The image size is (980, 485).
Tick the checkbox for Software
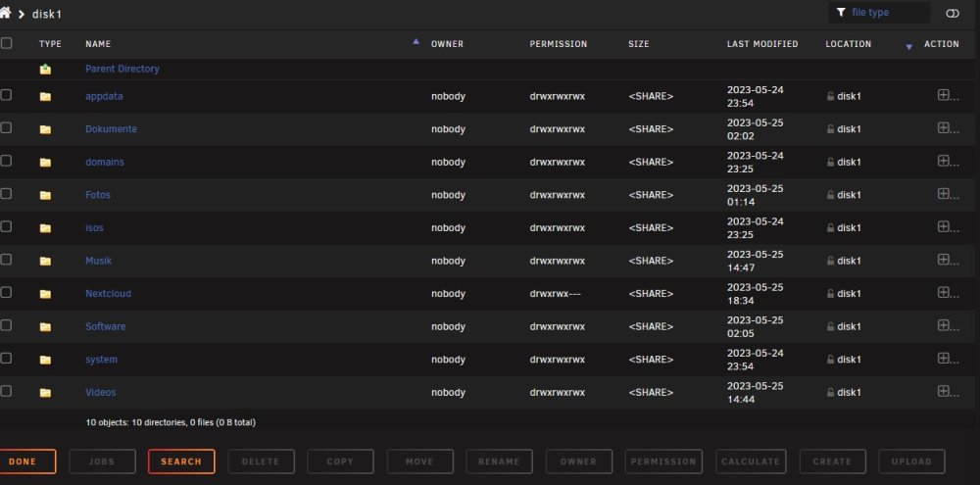6,325
